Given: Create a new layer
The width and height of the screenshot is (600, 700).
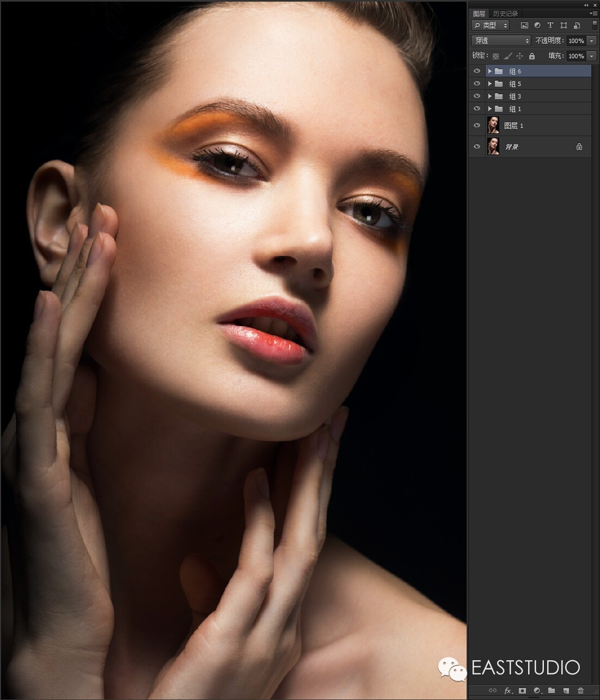Looking at the screenshot, I should 566,690.
